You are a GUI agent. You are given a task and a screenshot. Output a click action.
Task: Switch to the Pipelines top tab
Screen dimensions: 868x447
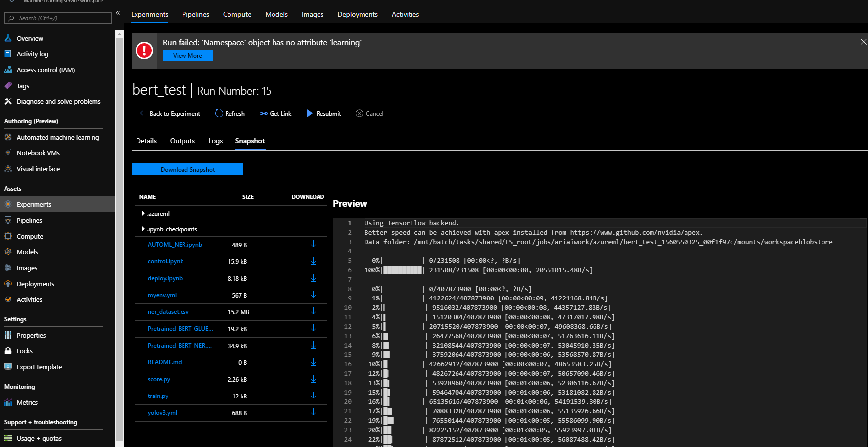195,14
